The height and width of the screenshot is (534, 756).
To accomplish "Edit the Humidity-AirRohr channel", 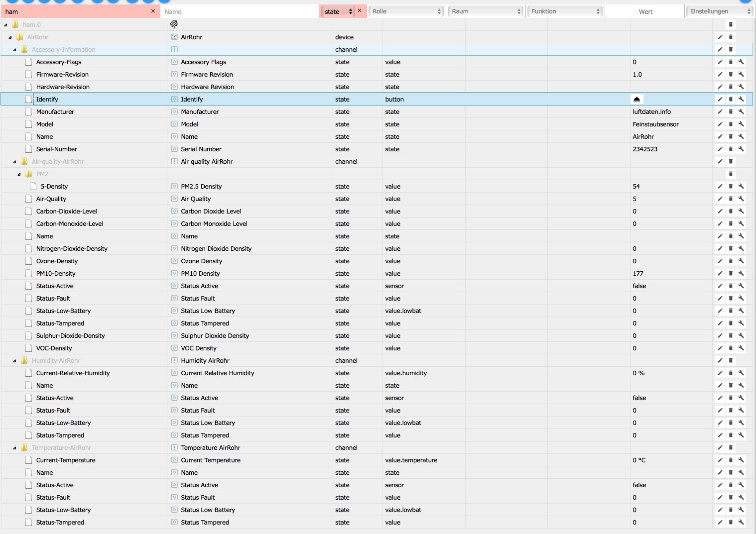I will (x=720, y=360).
